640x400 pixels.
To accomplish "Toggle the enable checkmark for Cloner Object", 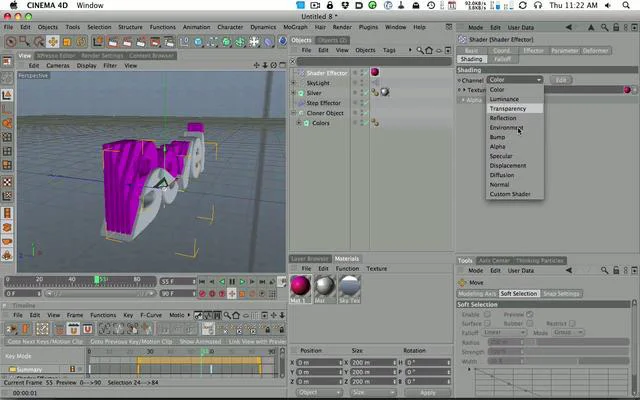I will click(364, 113).
